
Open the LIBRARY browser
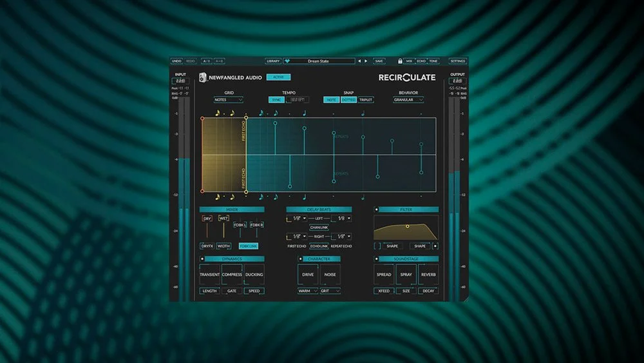(x=273, y=61)
